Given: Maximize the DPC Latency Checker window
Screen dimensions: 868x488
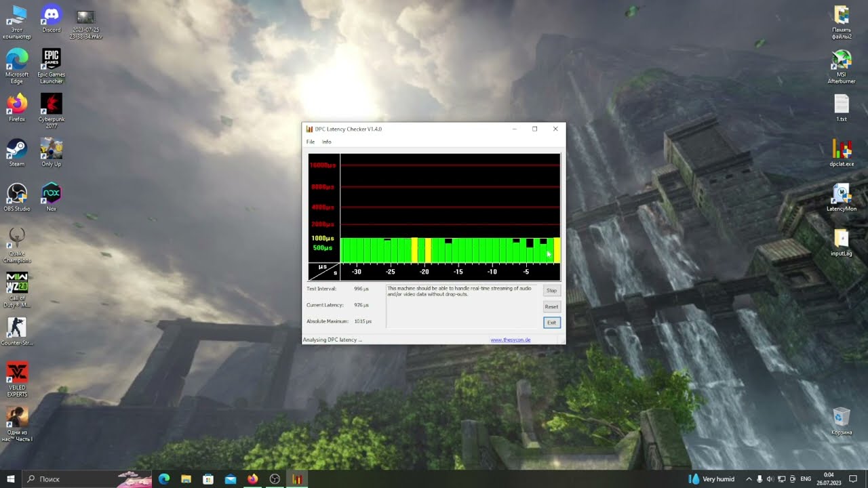Looking at the screenshot, I should pyautogui.click(x=534, y=129).
